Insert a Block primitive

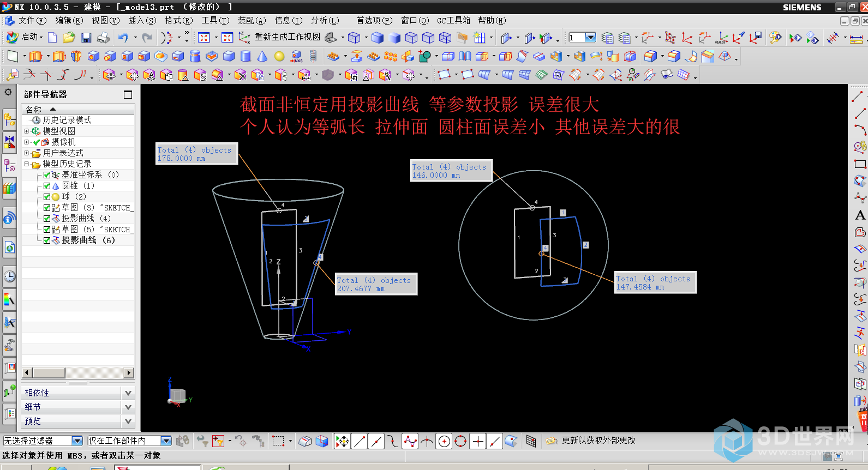229,56
